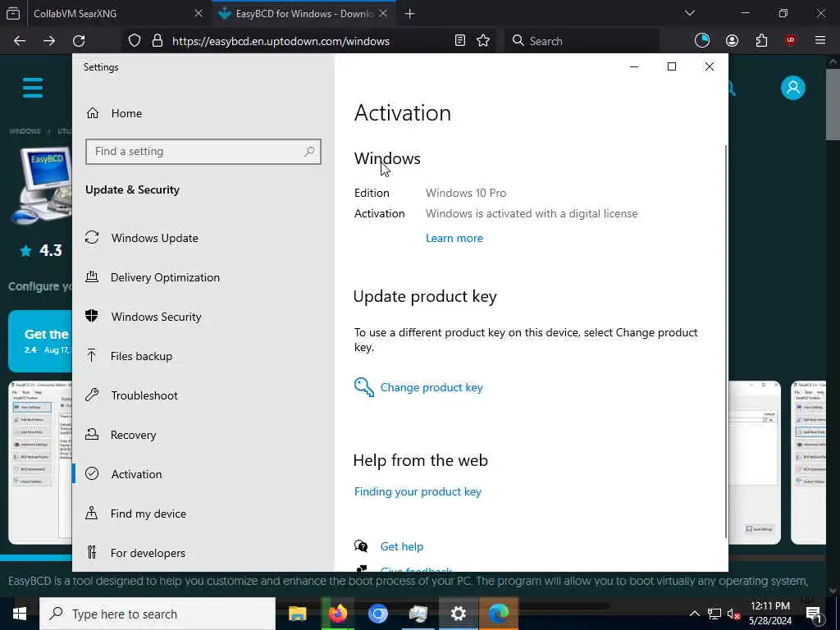Click Change product key link
The height and width of the screenshot is (630, 840).
click(431, 387)
